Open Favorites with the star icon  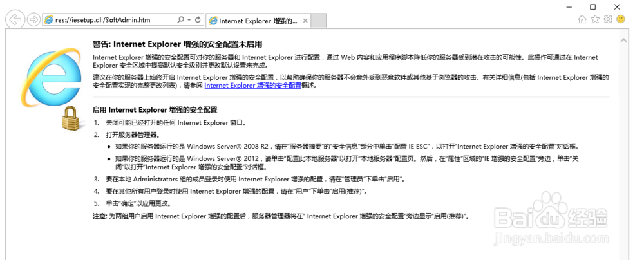(595, 19)
